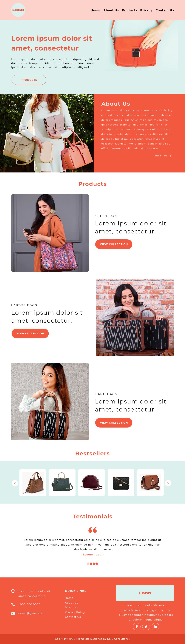
Task: Click the PRODUCTS outlined hero button
Action: 29,80
